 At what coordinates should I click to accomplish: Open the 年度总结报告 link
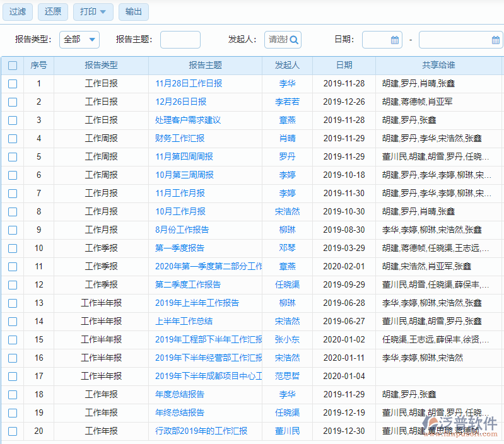tap(180, 395)
